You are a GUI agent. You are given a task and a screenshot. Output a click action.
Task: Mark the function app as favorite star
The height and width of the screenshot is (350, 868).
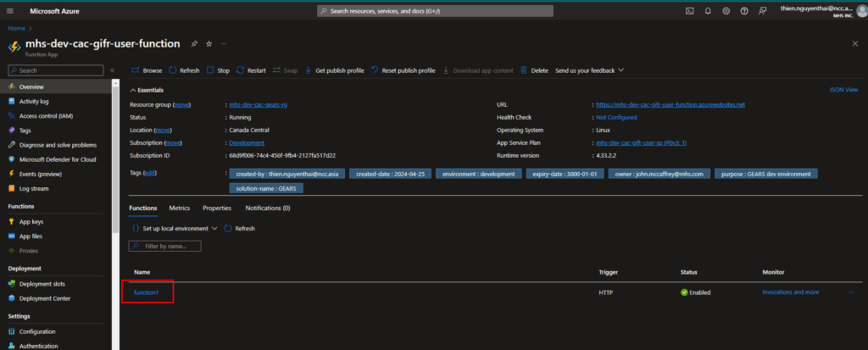tap(209, 44)
